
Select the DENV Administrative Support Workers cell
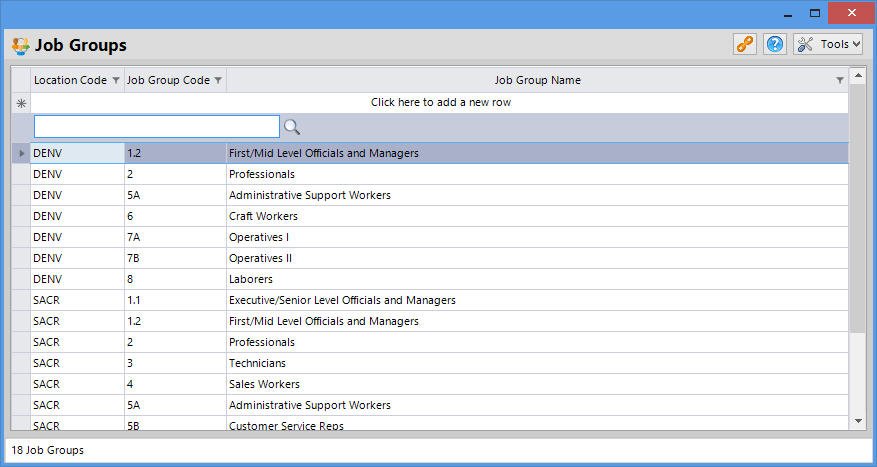pos(537,195)
